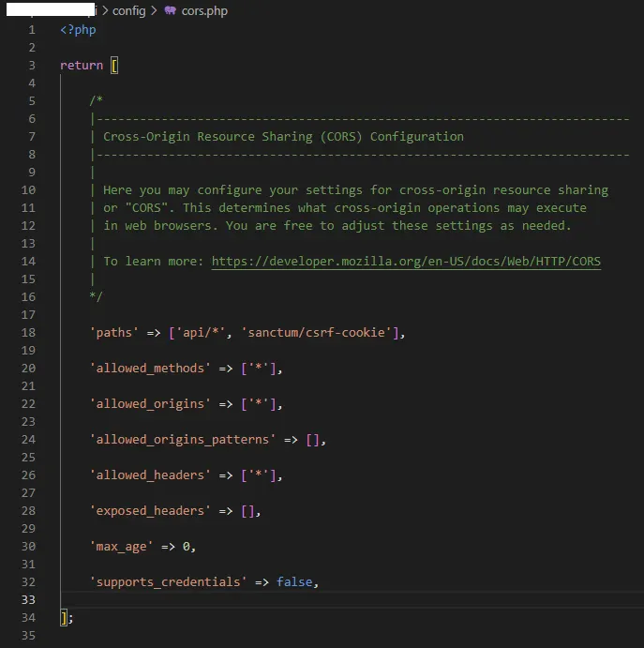644x648 pixels.
Task: Click the 'exposed_headers' key
Action: [150, 511]
